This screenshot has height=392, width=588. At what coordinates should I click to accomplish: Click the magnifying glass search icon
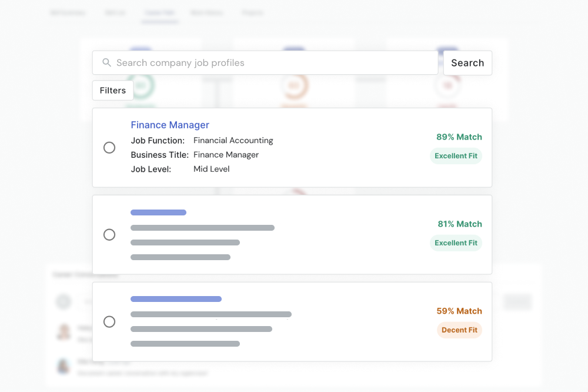click(106, 62)
